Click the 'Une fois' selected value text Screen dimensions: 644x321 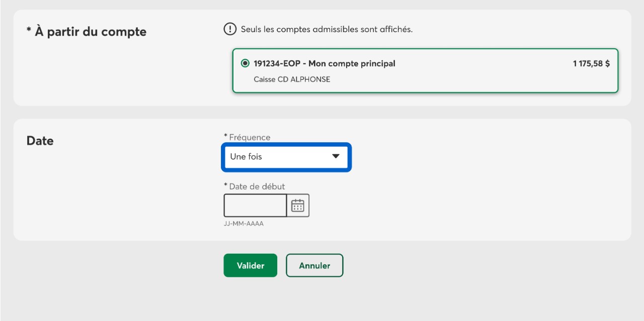(x=246, y=157)
